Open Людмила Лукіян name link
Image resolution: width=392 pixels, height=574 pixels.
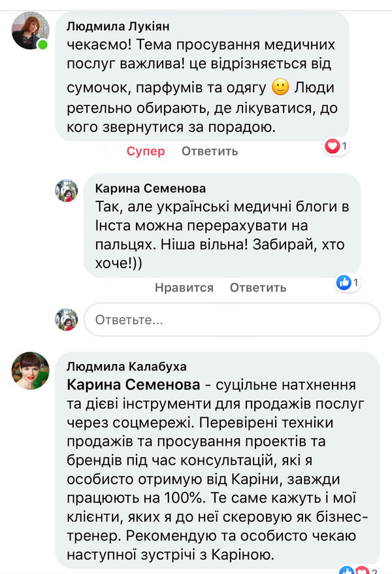coord(116,25)
